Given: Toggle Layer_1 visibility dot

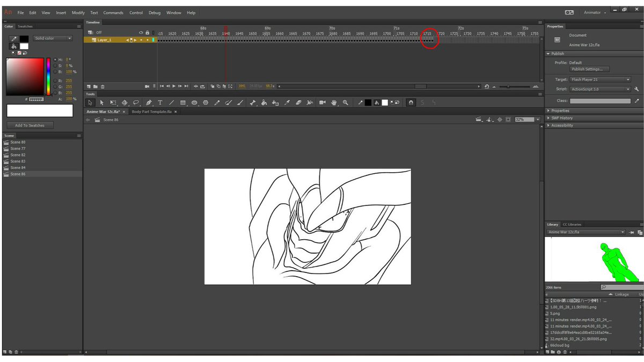Looking at the screenshot, I should 141,40.
